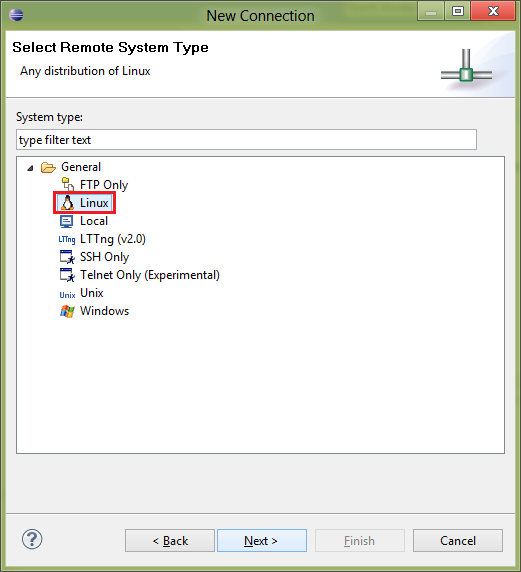Click the Eclipse icon in title bar
Image resolution: width=521 pixels, height=572 pixels.
(x=16, y=15)
